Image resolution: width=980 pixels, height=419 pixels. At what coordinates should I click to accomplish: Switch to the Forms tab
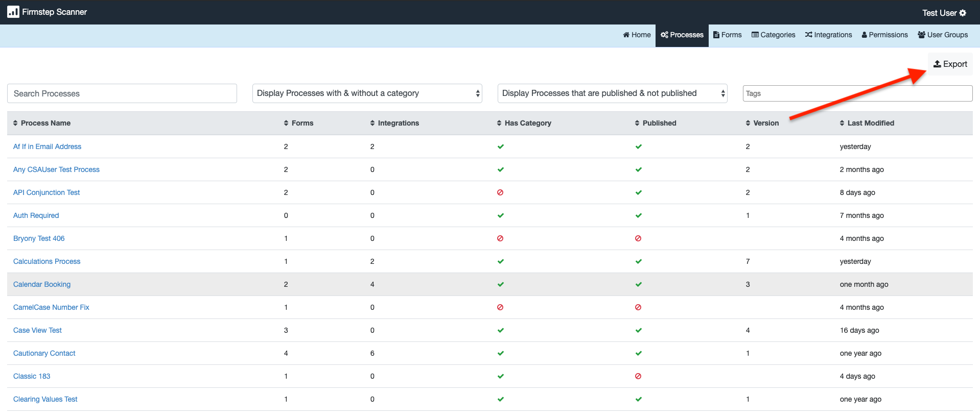click(727, 35)
